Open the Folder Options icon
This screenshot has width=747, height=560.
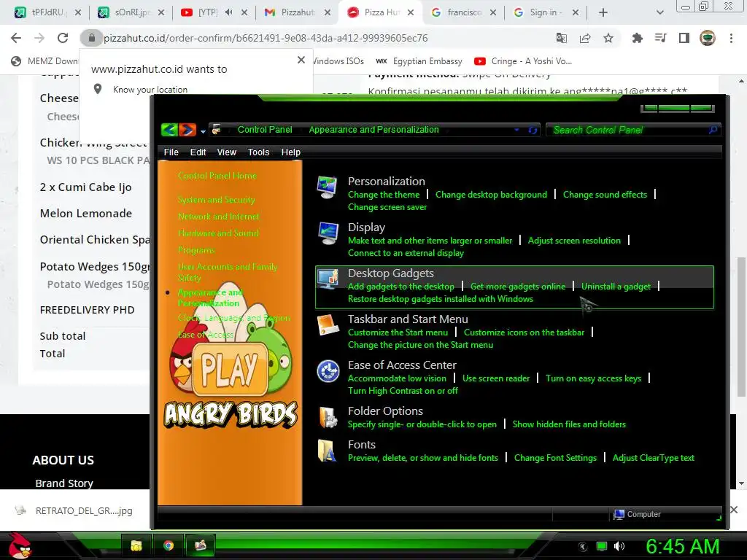(x=328, y=417)
